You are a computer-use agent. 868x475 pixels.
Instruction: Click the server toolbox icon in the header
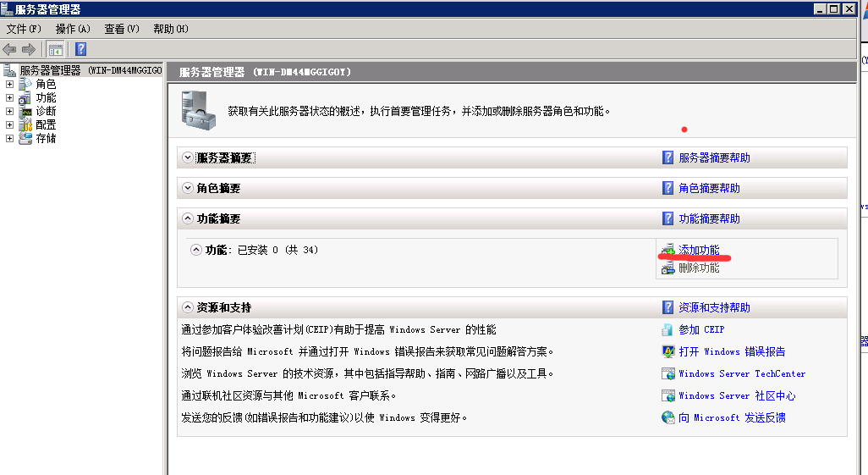198,111
